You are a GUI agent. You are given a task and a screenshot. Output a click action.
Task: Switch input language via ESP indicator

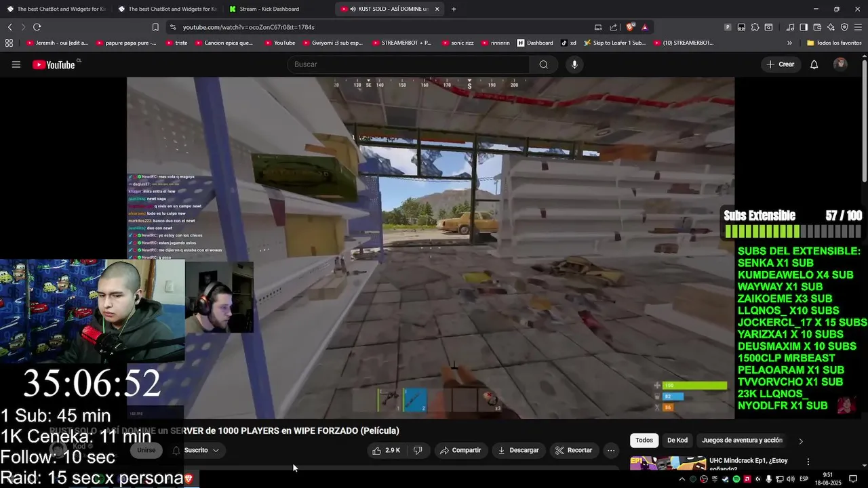coord(804,479)
